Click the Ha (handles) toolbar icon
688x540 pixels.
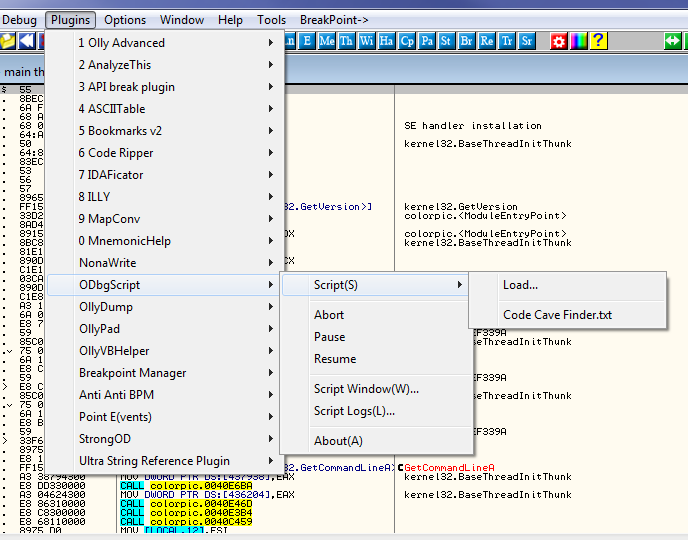(386, 41)
